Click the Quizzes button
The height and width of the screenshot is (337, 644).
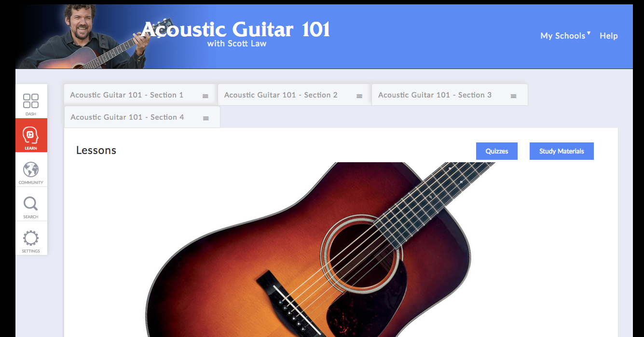pos(497,151)
